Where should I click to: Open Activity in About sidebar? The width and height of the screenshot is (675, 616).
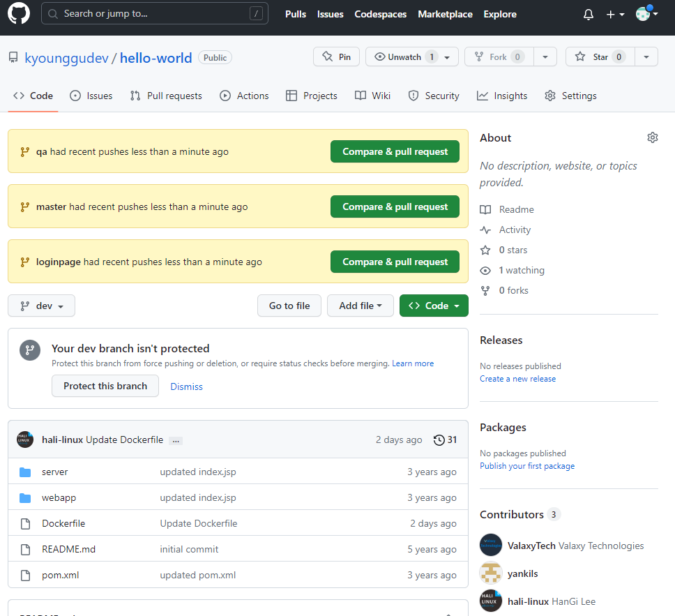coord(506,230)
